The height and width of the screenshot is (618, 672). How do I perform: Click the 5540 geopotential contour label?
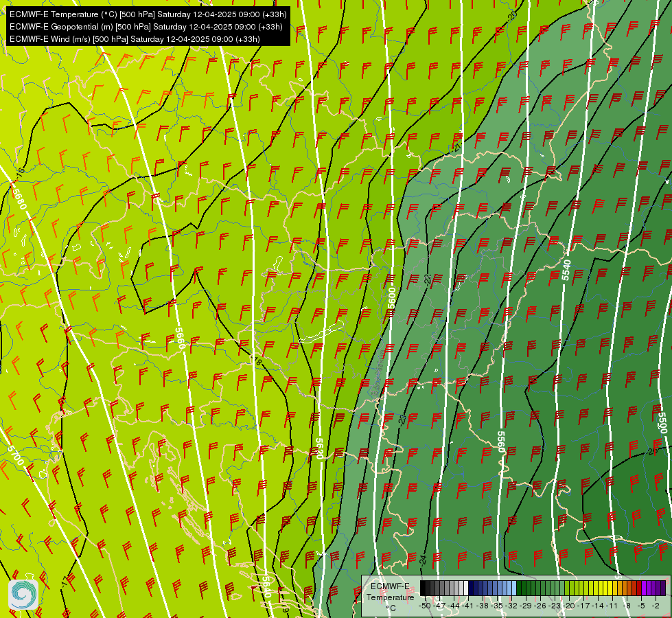point(566,270)
